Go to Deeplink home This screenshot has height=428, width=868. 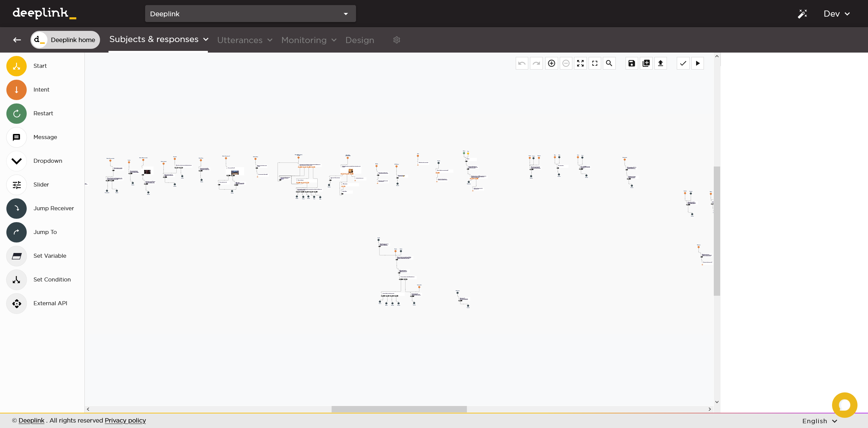click(65, 40)
